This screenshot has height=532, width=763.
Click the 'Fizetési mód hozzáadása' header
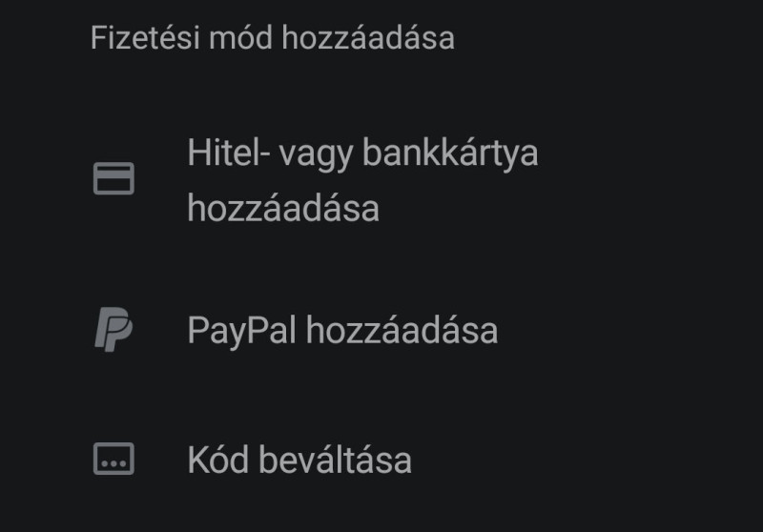click(x=273, y=38)
